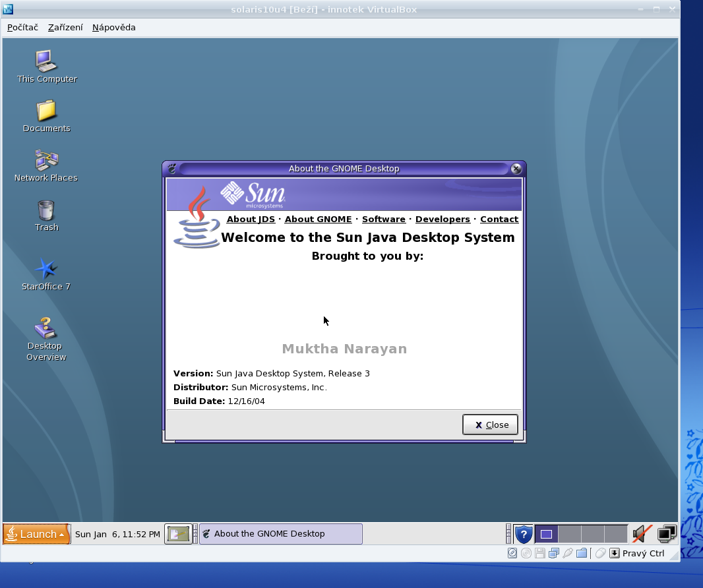The height and width of the screenshot is (588, 703).
Task: Unmute the volume speaker icon
Action: 642,534
